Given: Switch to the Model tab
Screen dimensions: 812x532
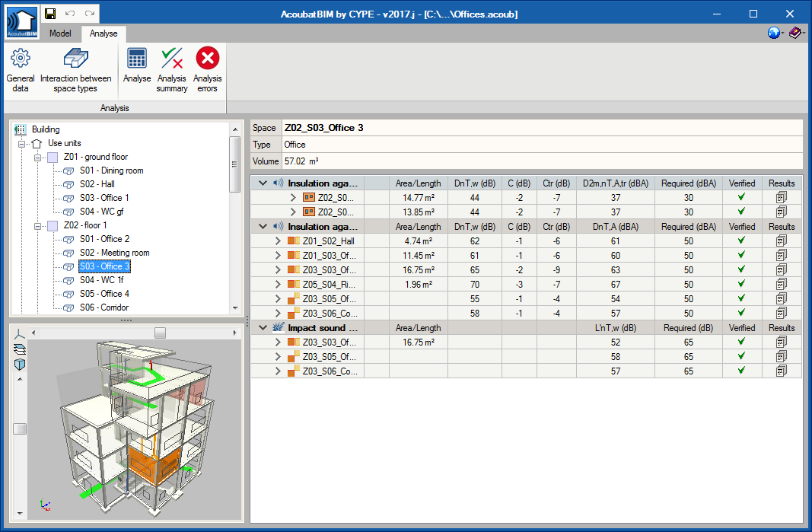Looking at the screenshot, I should point(60,33).
